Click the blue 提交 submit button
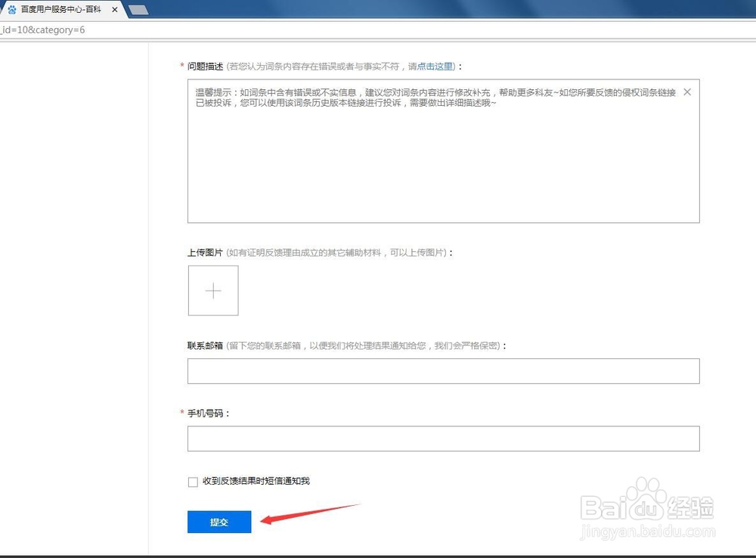 coord(219,522)
